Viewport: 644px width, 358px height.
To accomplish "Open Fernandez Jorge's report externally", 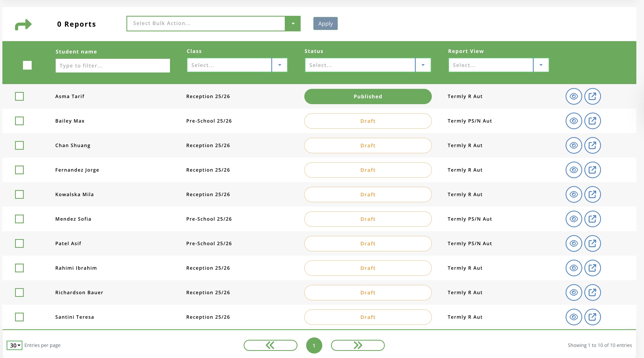I will [592, 170].
